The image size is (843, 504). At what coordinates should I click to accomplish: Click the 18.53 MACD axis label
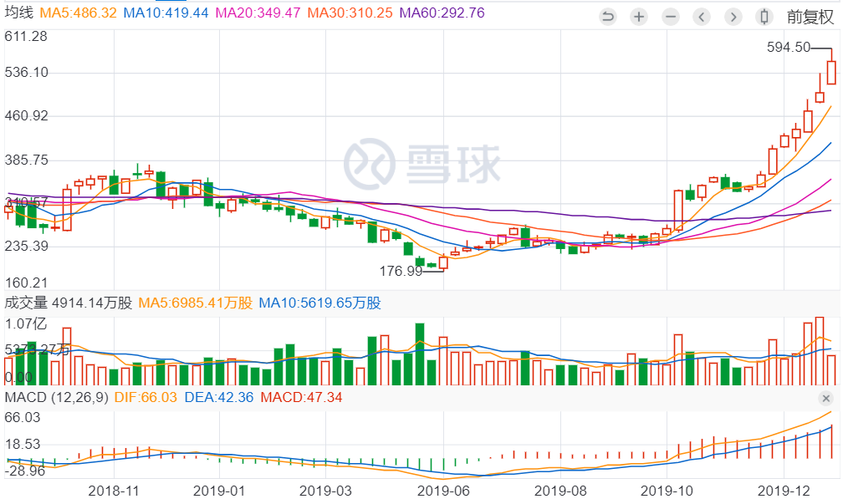[x=22, y=445]
